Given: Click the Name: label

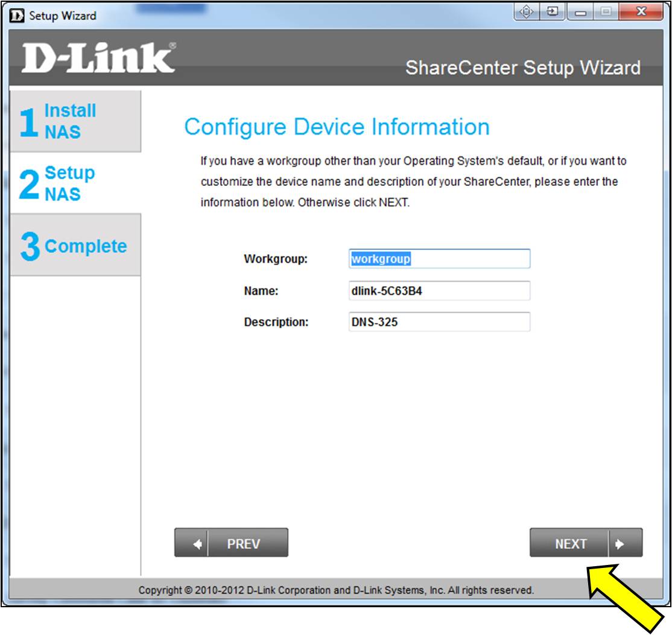Looking at the screenshot, I should pos(261,291).
